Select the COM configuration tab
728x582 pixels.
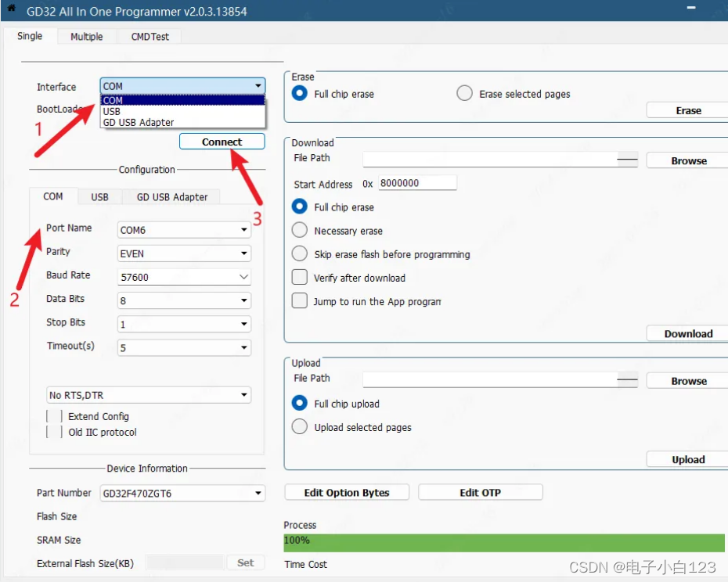[x=53, y=196]
